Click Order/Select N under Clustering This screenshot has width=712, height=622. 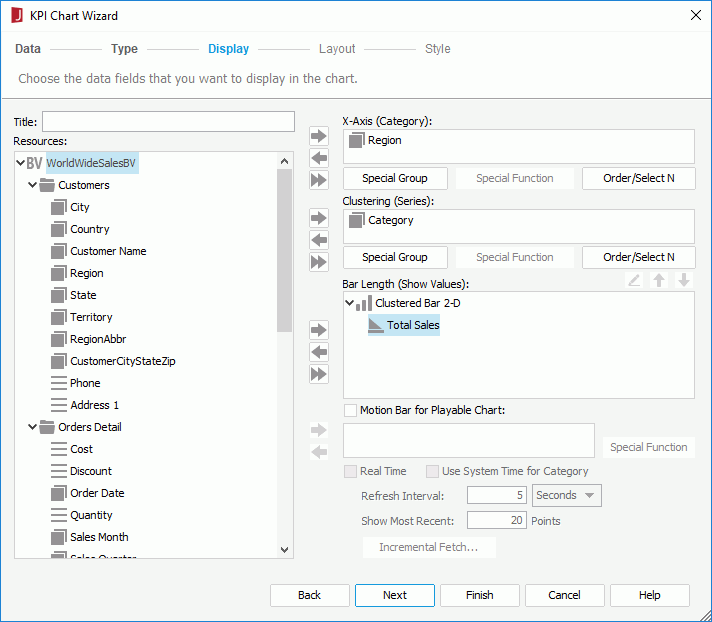click(638, 257)
